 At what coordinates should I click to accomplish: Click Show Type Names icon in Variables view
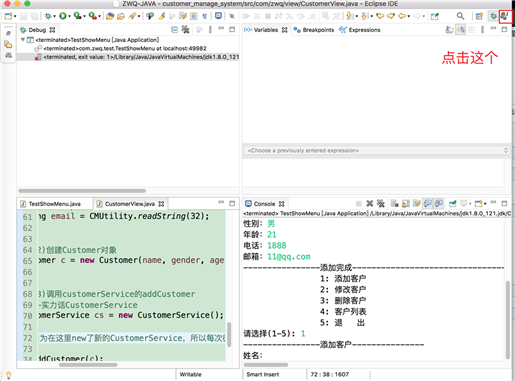tap(449, 30)
